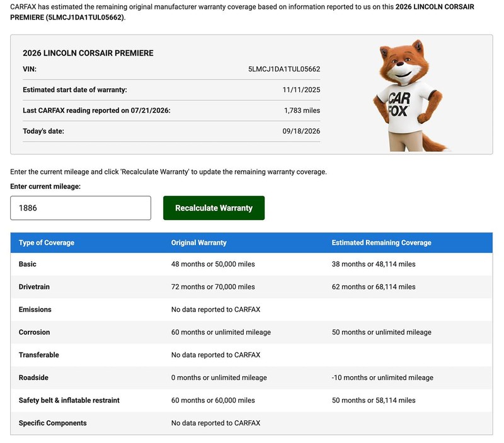
Task: Click Specific Components 'No data reported to CARFAX' cell
Action: point(215,423)
